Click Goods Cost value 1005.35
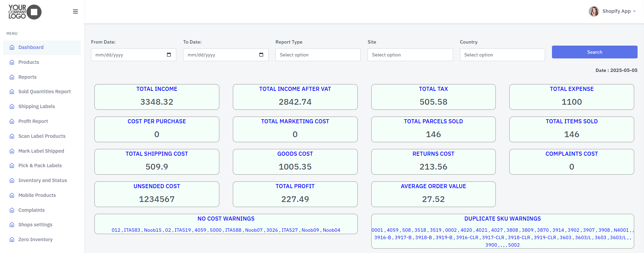This screenshot has height=253, width=644. coord(295,167)
